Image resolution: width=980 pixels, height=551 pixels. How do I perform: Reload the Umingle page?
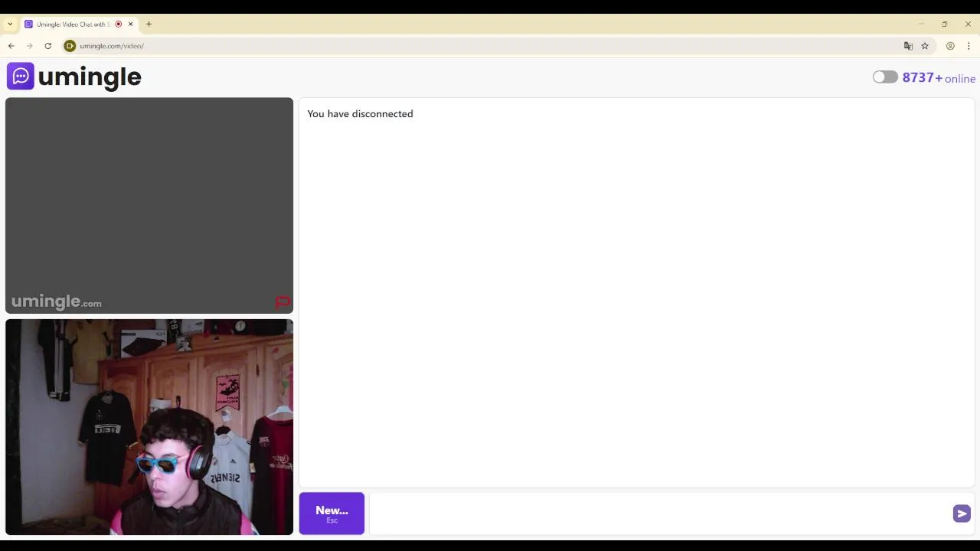pos(47,46)
